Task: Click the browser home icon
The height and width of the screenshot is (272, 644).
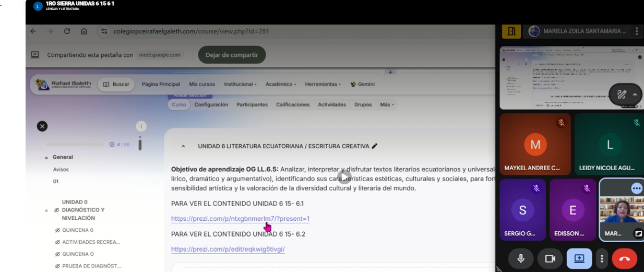Action: click(84, 31)
